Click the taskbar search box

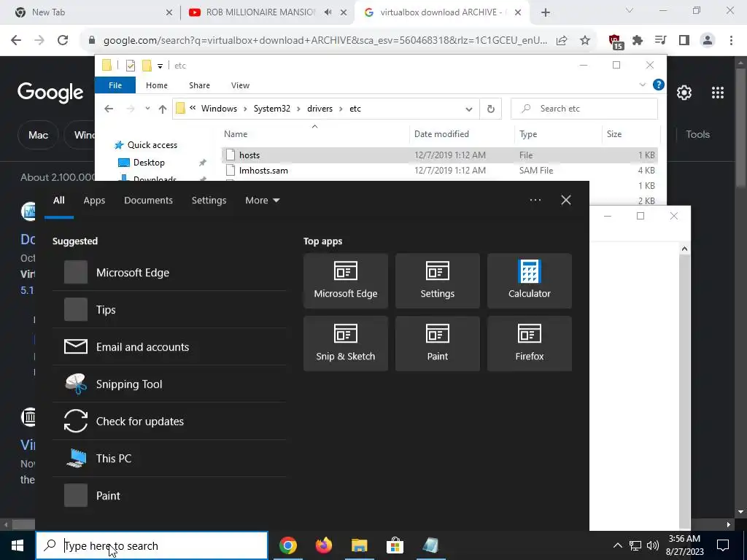(x=152, y=545)
